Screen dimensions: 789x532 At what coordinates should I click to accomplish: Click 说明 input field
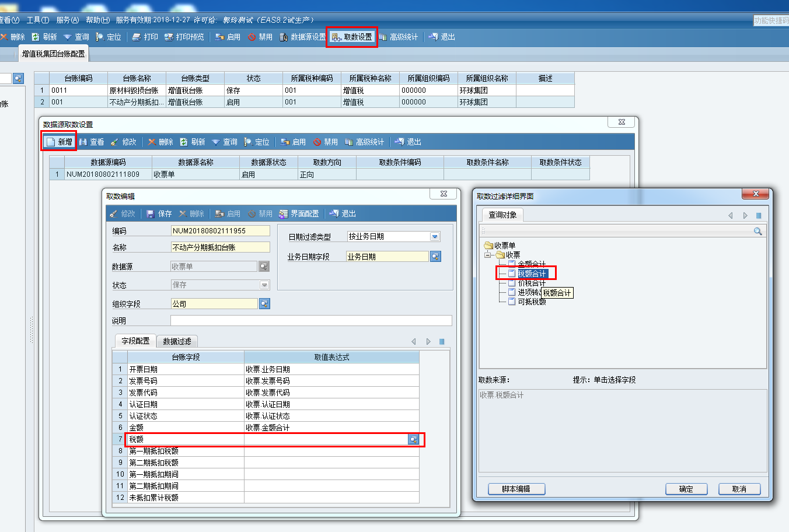click(x=311, y=320)
